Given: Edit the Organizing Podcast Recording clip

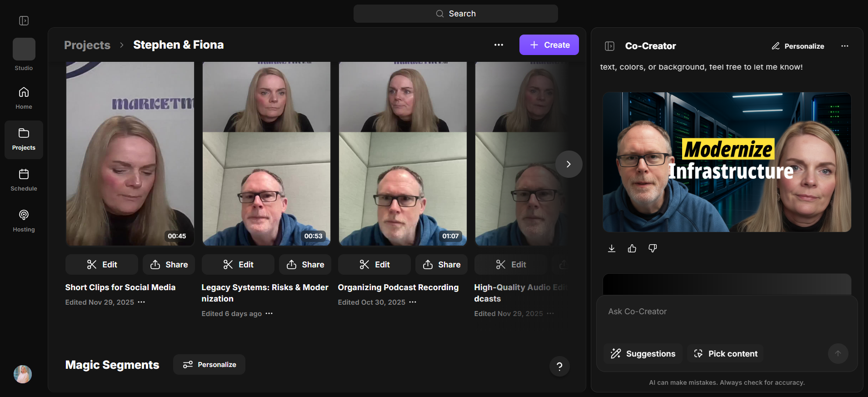Looking at the screenshot, I should 374,265.
